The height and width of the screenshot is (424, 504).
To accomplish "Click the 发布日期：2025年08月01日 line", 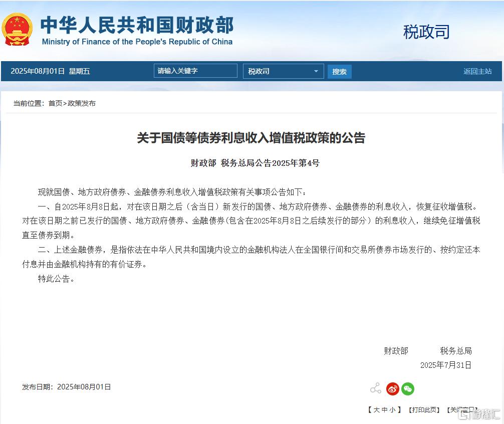I will (67, 387).
